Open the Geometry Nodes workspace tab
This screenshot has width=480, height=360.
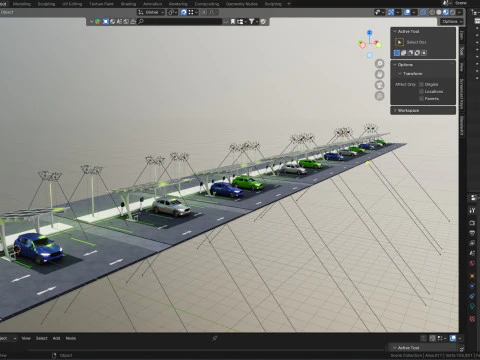click(x=242, y=4)
